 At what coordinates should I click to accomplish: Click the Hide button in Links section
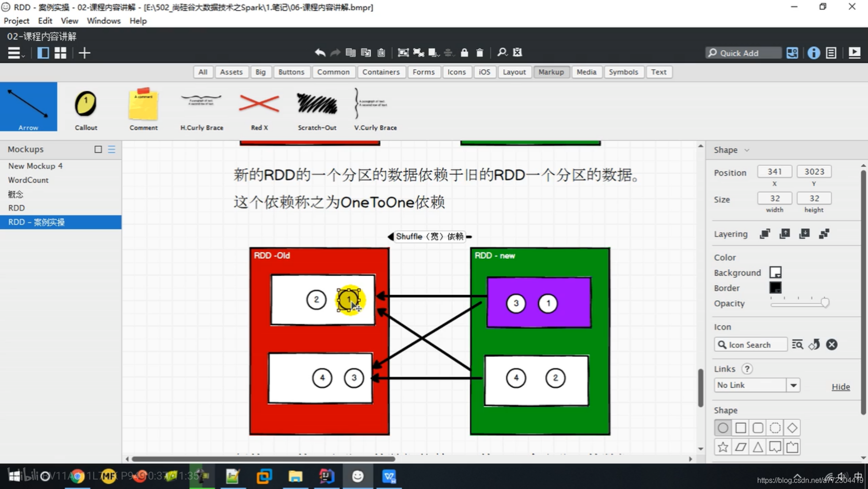tap(842, 386)
